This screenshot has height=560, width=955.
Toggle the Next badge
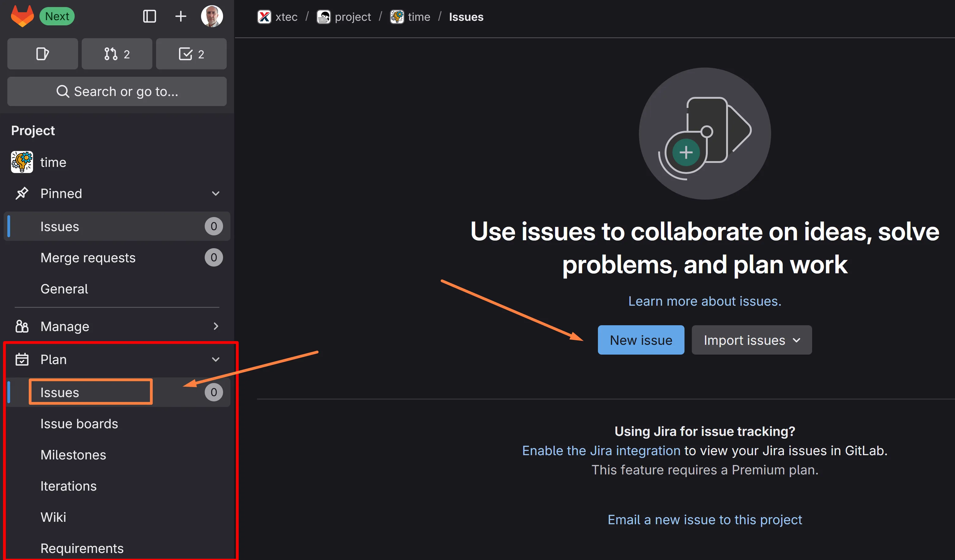click(57, 16)
